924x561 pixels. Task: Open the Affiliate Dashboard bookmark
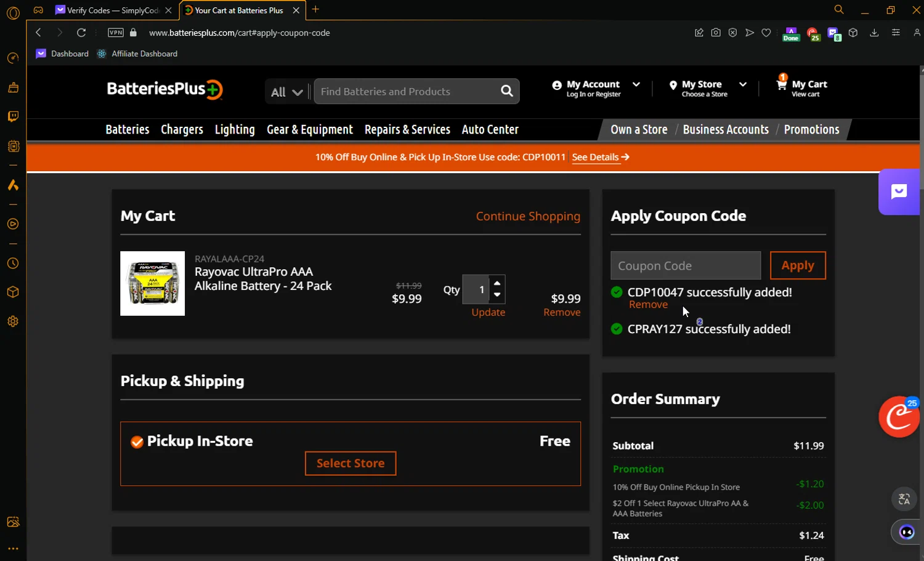137,54
